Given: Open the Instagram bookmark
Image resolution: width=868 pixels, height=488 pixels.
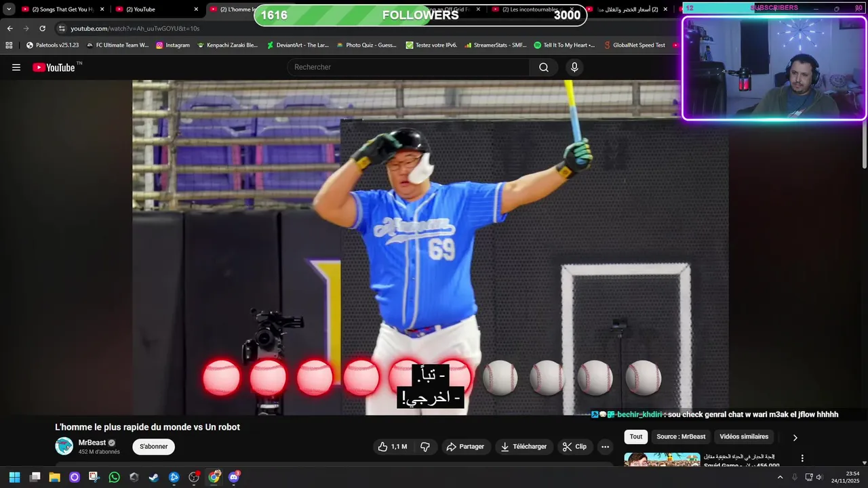Looking at the screenshot, I should click(173, 45).
